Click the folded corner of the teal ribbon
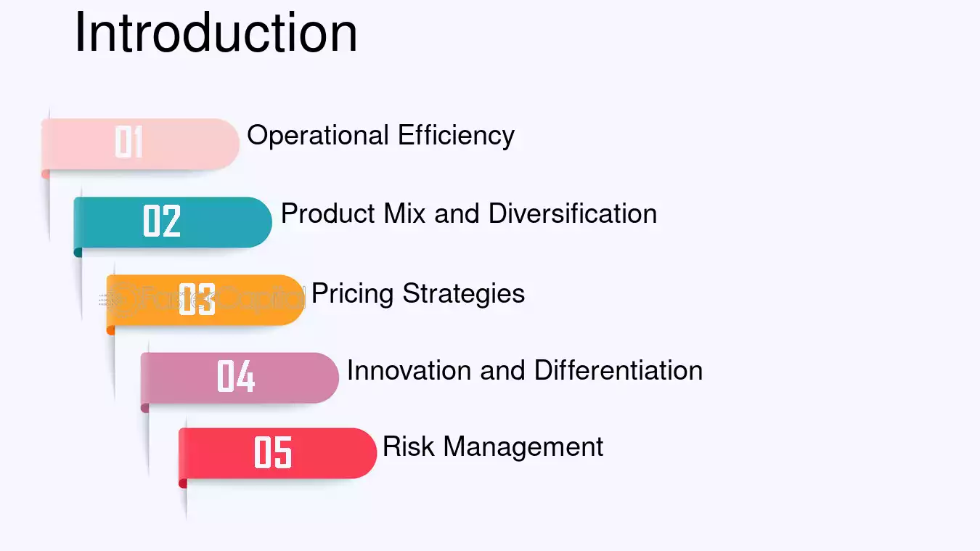This screenshot has width=980, height=551. [78, 252]
